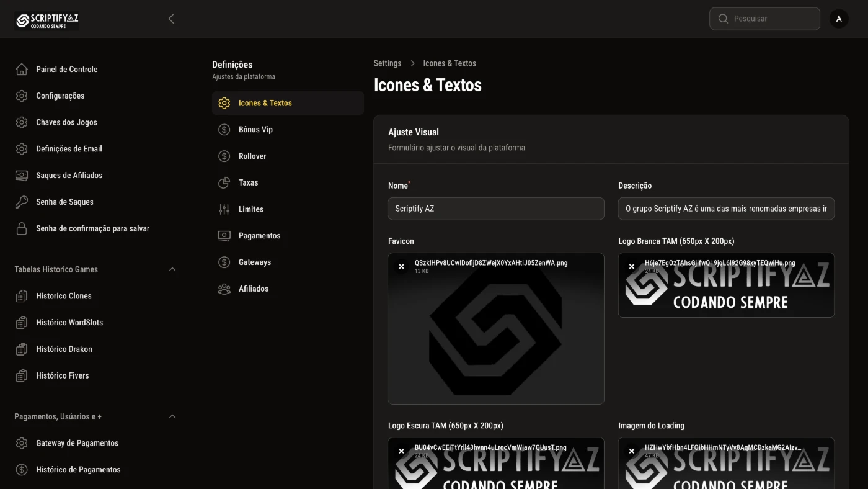Go to Settings breadcrumb link

click(x=387, y=63)
